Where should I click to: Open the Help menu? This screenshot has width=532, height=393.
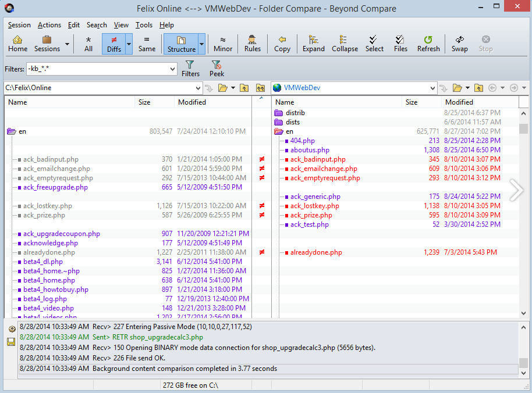pos(166,25)
